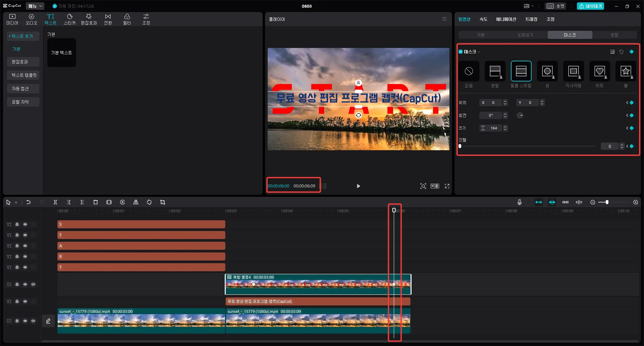Viewport: 644px width, 346px height.
Task: Click the cover edit pencil button
Action: (x=48, y=321)
